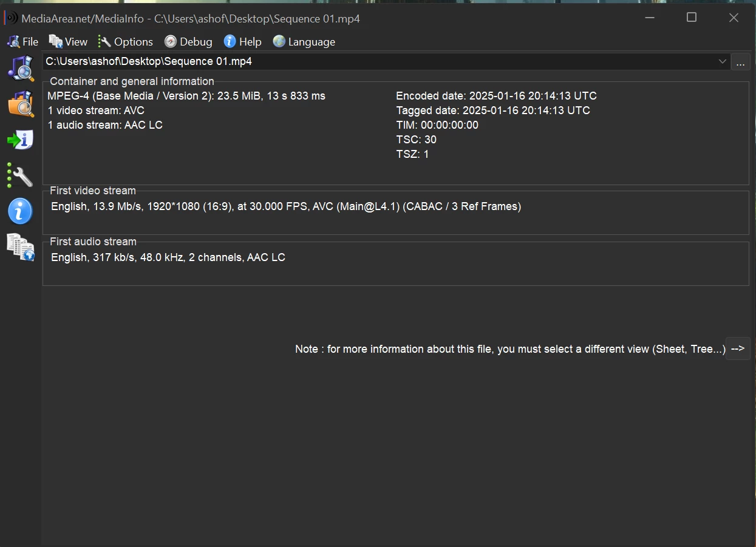Click the blue About info sidebar icon
Screen dimensions: 756x547
[x=21, y=211]
